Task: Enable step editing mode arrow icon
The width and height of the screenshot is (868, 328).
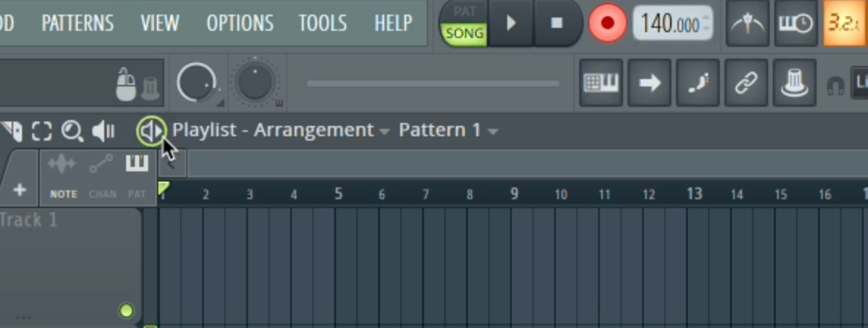Action: click(x=650, y=83)
